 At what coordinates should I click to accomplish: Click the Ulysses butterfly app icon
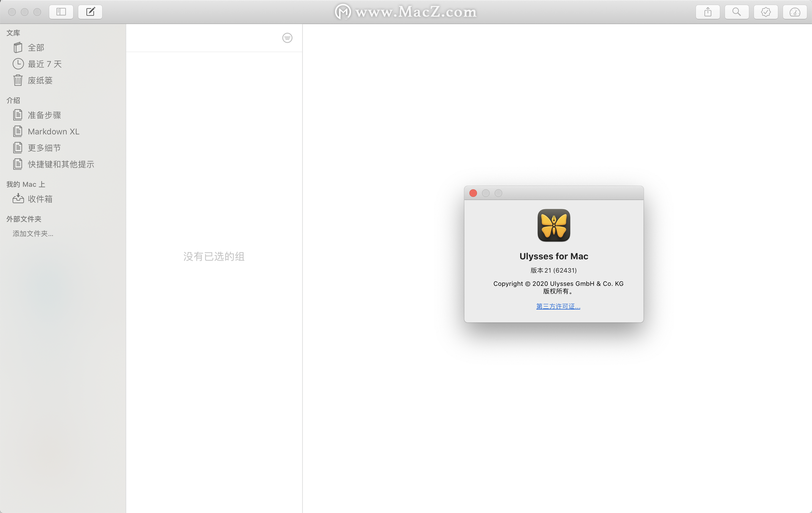554,225
